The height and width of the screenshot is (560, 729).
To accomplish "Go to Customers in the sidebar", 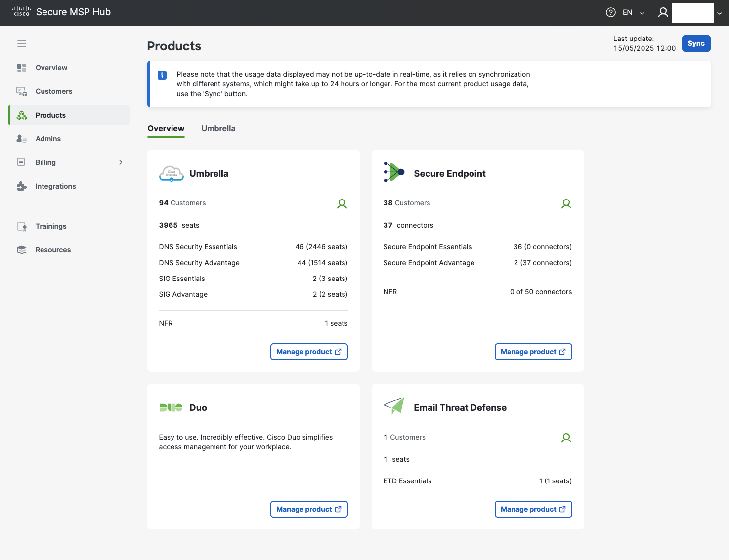I will (69, 91).
